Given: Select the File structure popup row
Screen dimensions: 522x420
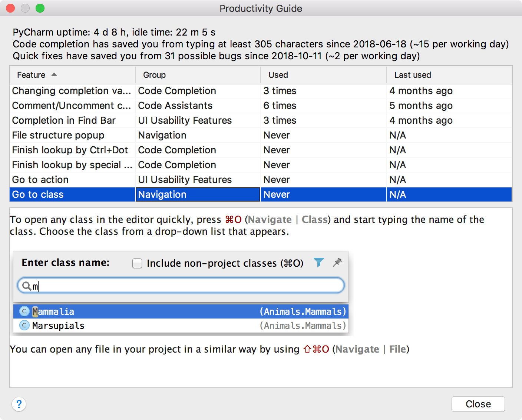Looking at the screenshot, I should tap(58, 135).
